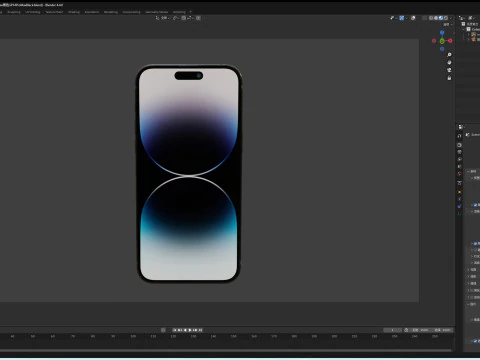Click the green Y axis gizmo handle
The width and height of the screenshot is (480, 360).
pyautogui.click(x=442, y=41)
